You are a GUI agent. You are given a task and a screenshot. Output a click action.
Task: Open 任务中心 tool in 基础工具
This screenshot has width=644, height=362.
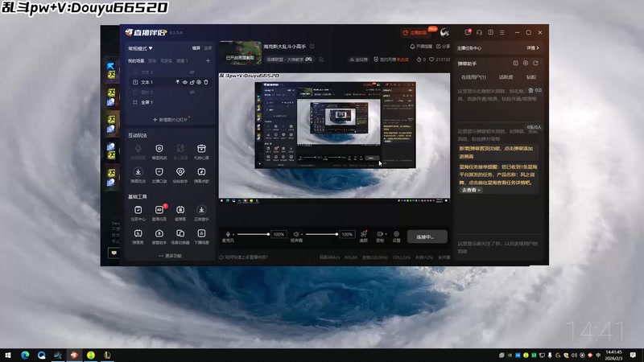point(138,213)
